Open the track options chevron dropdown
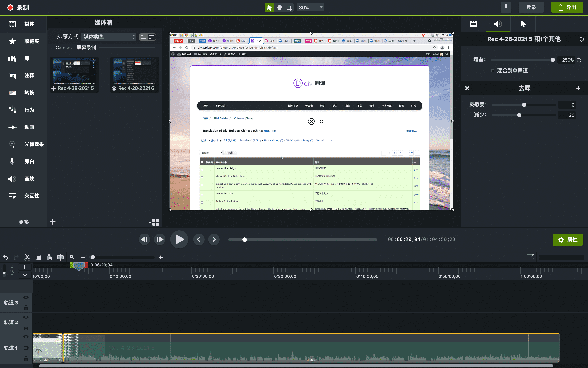This screenshot has width=588, height=368. [x=25, y=275]
